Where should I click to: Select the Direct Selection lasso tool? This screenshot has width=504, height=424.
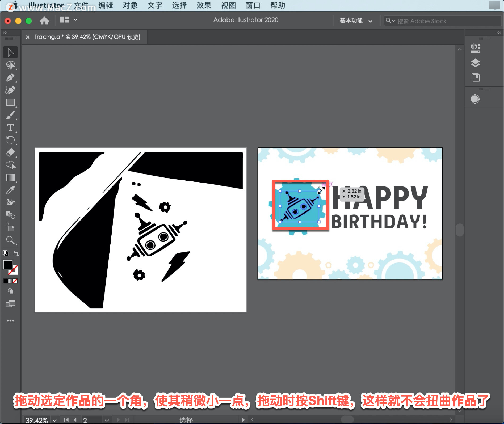[10, 65]
